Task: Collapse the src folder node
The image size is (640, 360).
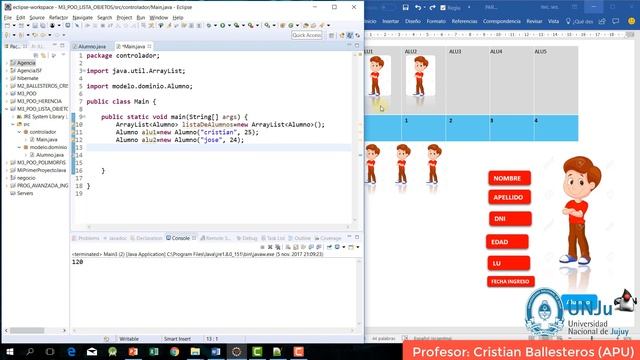Action: point(13,124)
